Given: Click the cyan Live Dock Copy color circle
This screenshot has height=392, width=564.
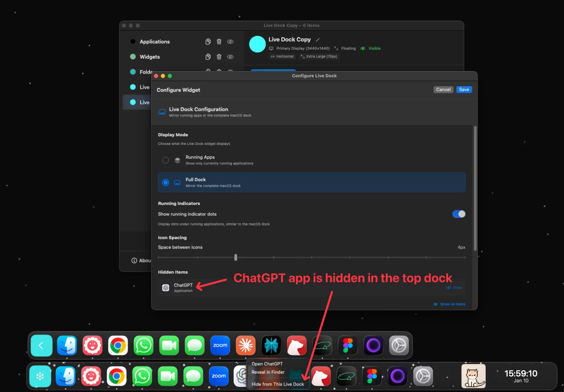Looking at the screenshot, I should 257,44.
